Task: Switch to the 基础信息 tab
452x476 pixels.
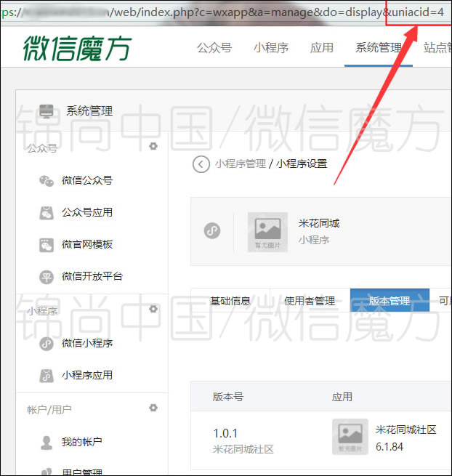Action: 230,301
